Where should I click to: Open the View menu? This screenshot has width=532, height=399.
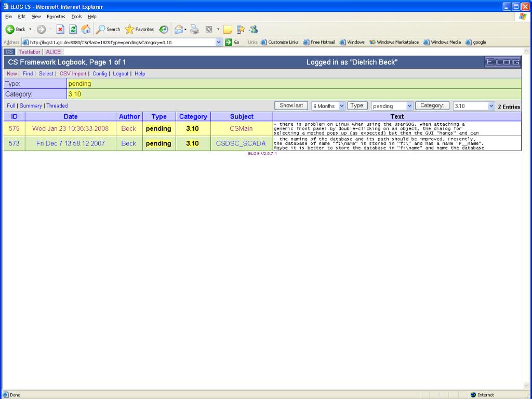[36, 16]
